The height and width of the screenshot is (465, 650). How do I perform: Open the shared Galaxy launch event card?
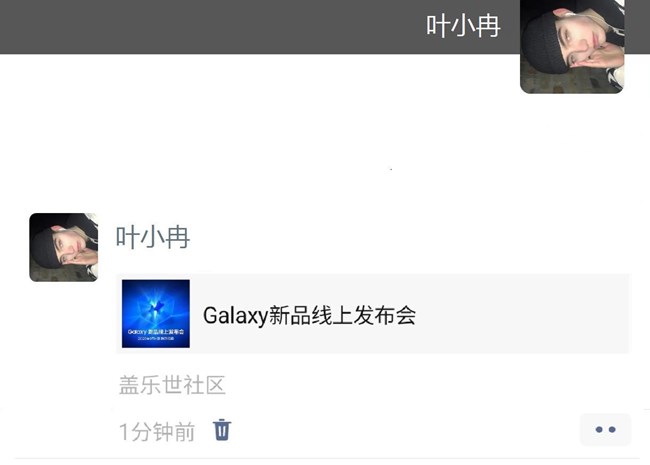pyautogui.click(x=373, y=314)
